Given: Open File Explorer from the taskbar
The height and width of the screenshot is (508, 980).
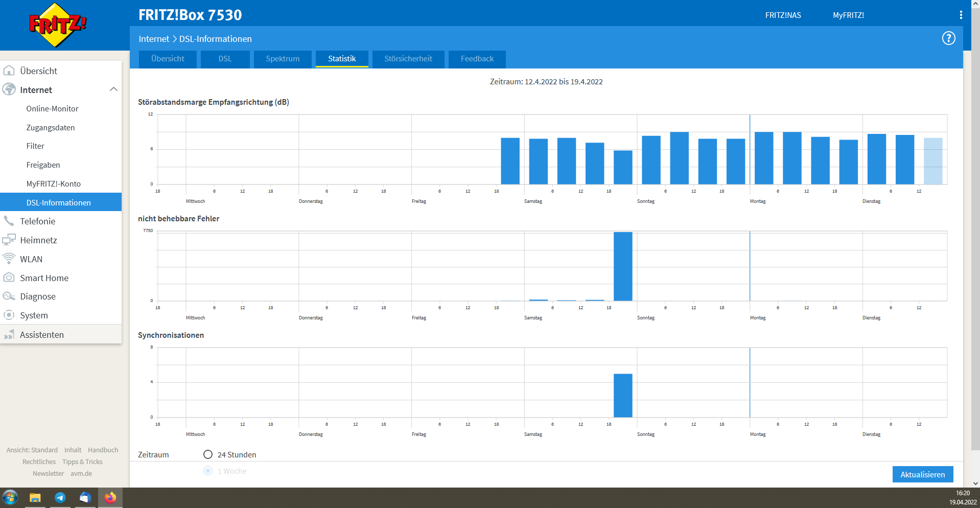Looking at the screenshot, I should (35, 498).
